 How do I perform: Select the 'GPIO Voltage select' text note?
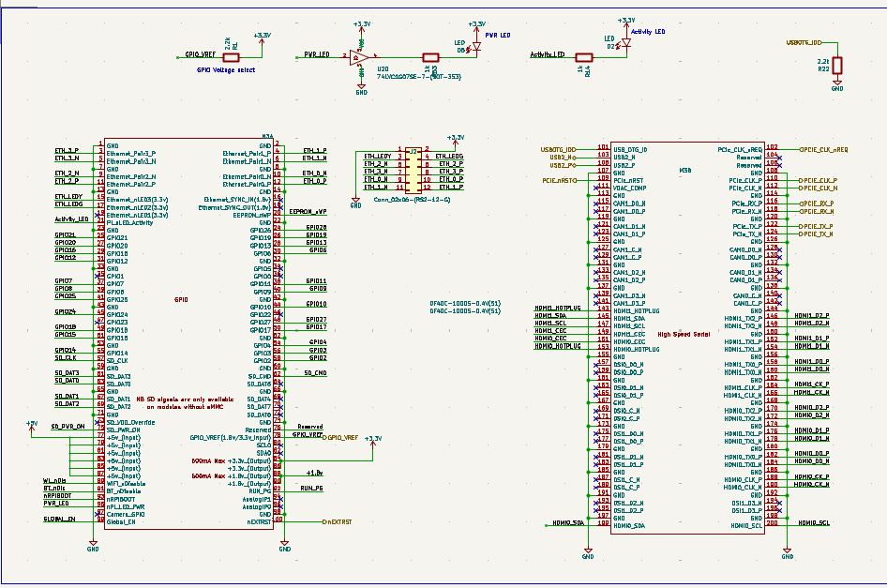[x=225, y=69]
